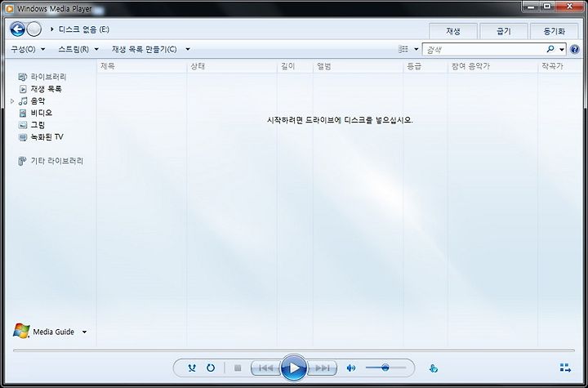Click the Forward navigation round button
The height and width of the screenshot is (388, 588).
click(34, 29)
